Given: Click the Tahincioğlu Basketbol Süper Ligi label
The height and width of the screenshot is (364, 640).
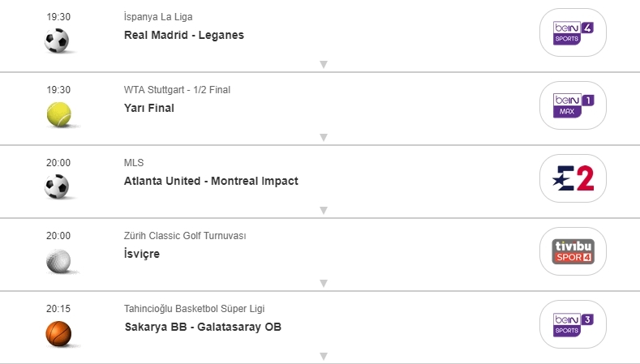Looking at the screenshot, I should pyautogui.click(x=194, y=309).
